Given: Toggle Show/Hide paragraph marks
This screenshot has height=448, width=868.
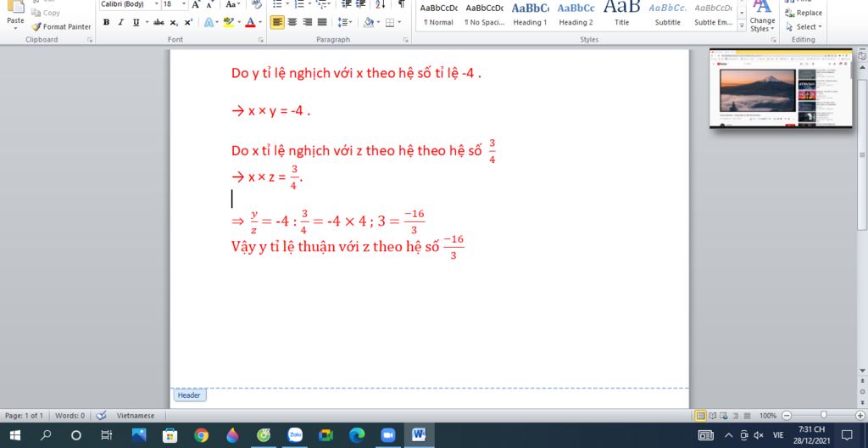Looking at the screenshot, I should pyautogui.click(x=401, y=4).
